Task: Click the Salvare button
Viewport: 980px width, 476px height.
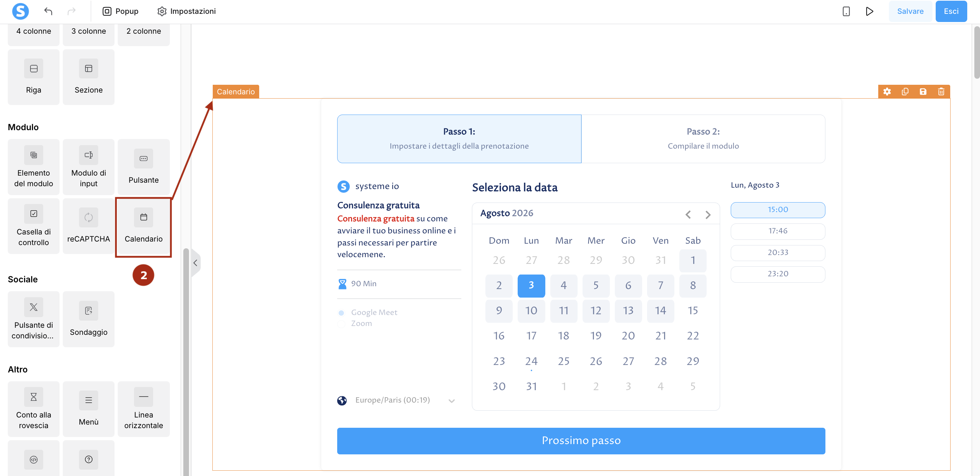Action: point(910,11)
